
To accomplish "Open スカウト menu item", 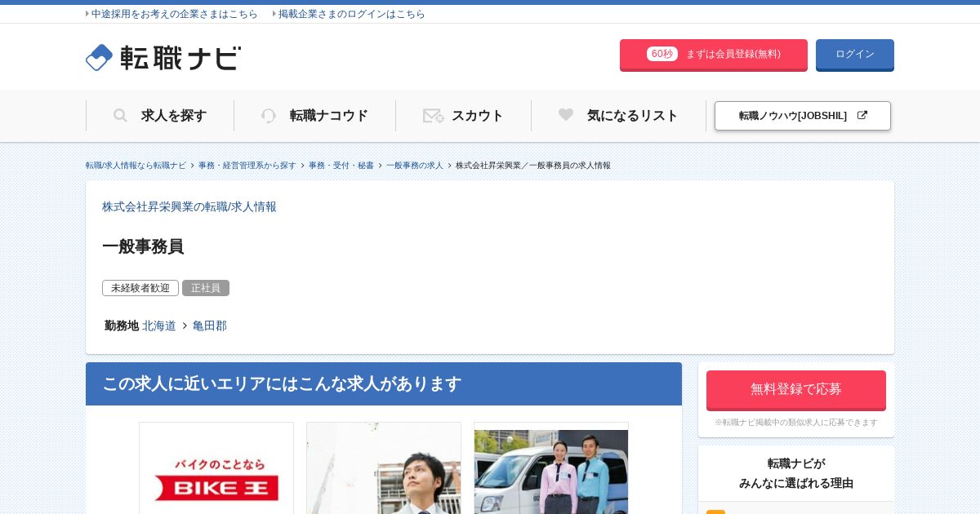I will pyautogui.click(x=464, y=116).
